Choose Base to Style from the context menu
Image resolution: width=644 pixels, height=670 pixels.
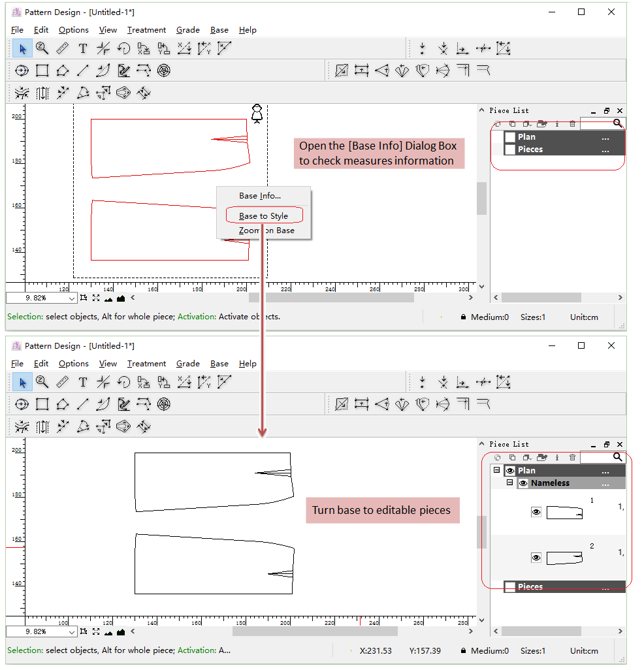263,216
